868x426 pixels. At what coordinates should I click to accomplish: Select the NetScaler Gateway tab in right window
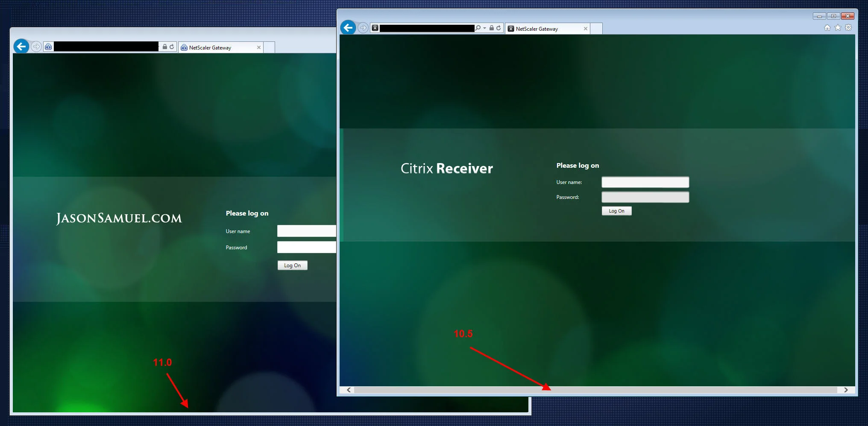point(547,29)
